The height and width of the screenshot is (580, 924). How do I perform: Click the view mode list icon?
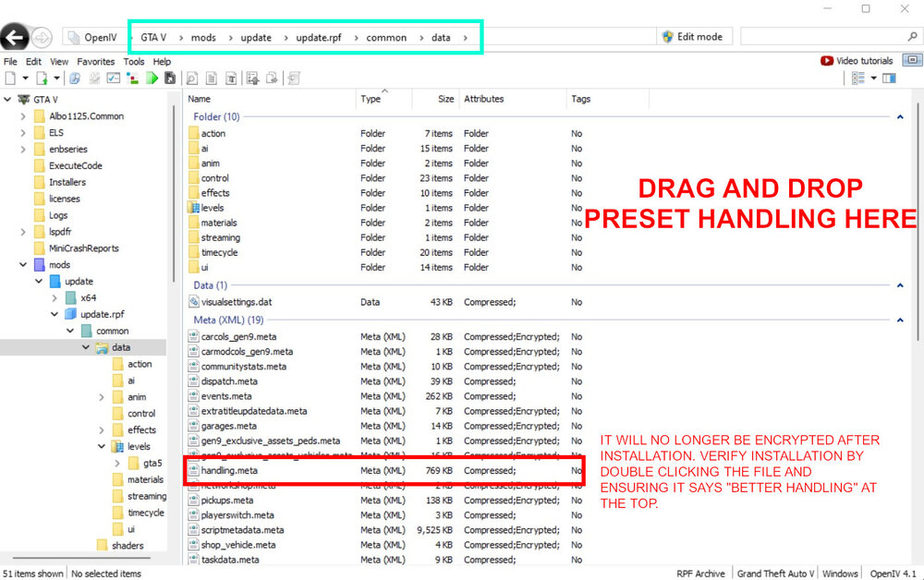[x=858, y=78]
